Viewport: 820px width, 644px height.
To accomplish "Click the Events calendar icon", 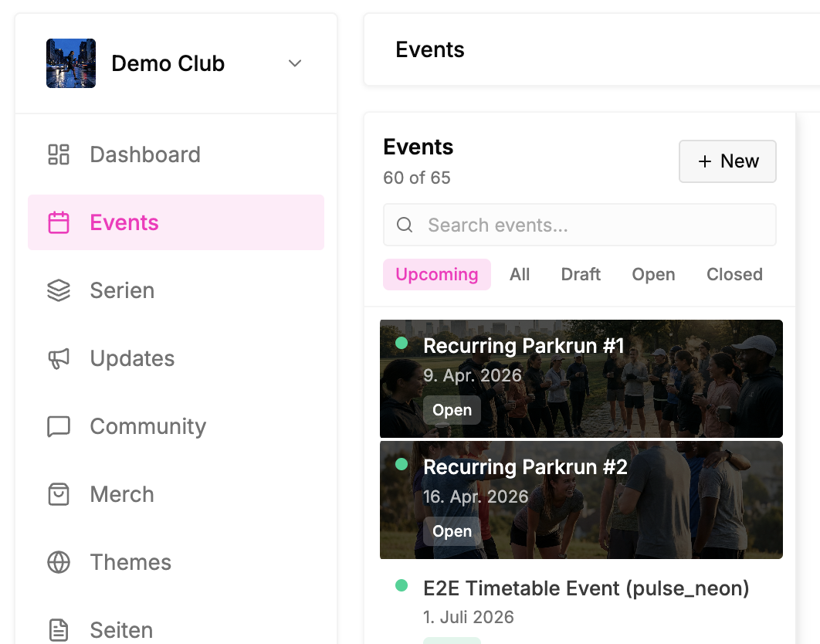I will 59,222.
